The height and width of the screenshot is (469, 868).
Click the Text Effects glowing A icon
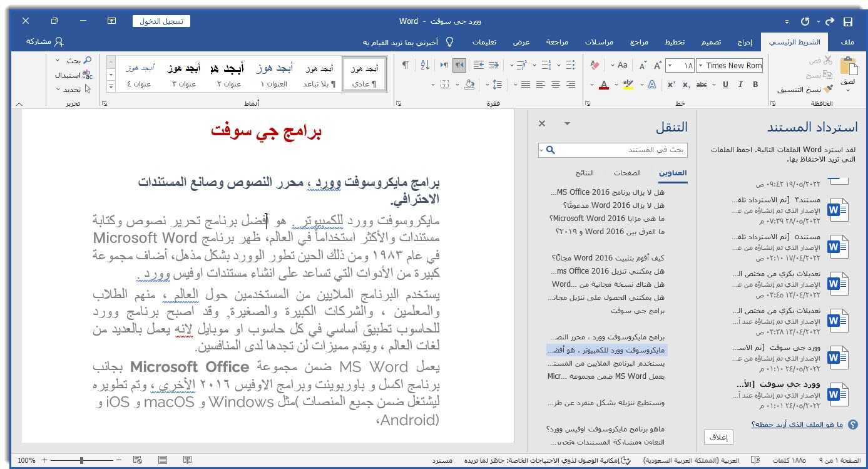click(651, 85)
